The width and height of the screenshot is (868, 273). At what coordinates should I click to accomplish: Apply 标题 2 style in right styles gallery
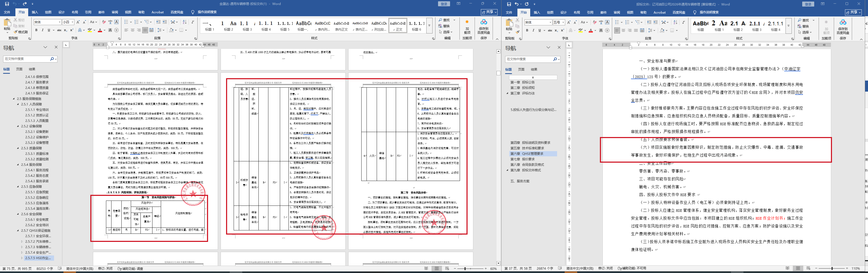point(738,26)
